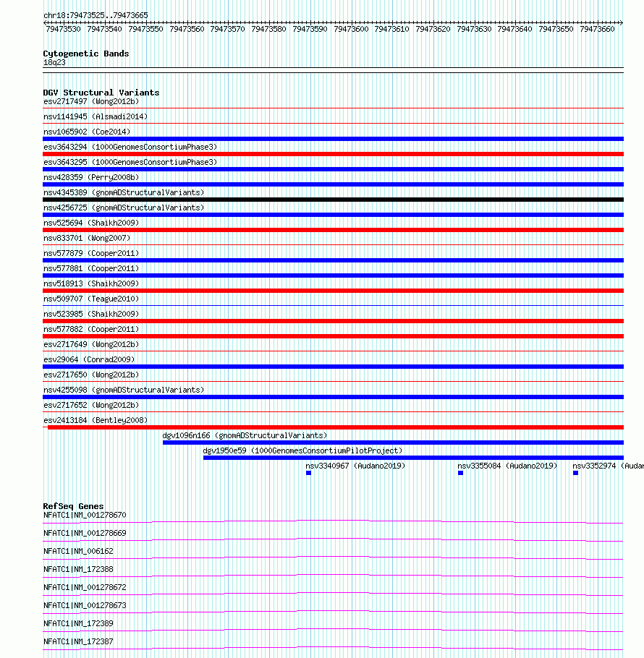Open NFATC1|NM_001278669 transcript
The image size is (644, 658).
coord(85,533)
